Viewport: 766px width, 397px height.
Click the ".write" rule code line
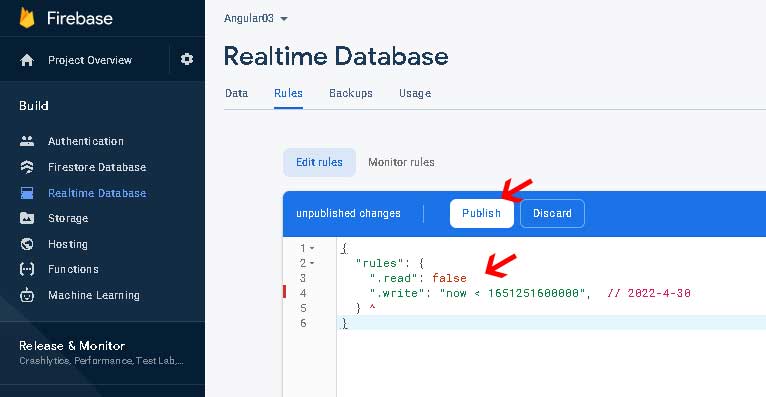480,293
